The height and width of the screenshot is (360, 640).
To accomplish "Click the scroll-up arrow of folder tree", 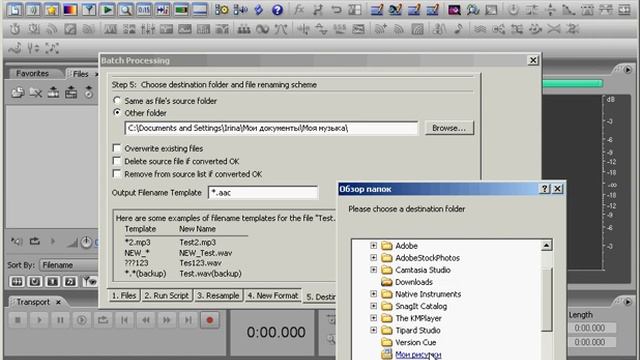I will (546, 245).
